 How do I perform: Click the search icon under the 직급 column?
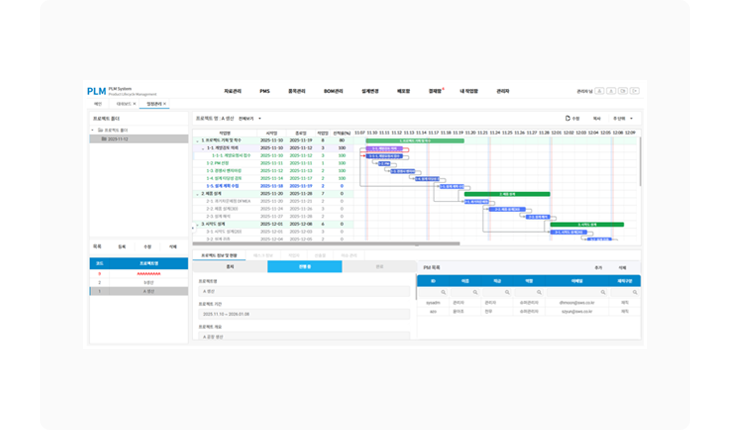coord(507,292)
